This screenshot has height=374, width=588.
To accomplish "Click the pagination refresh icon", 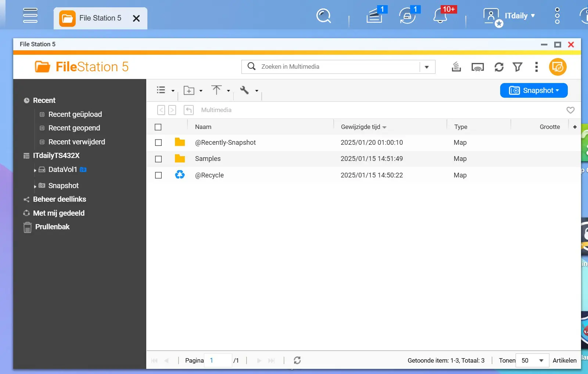I will pos(297,360).
